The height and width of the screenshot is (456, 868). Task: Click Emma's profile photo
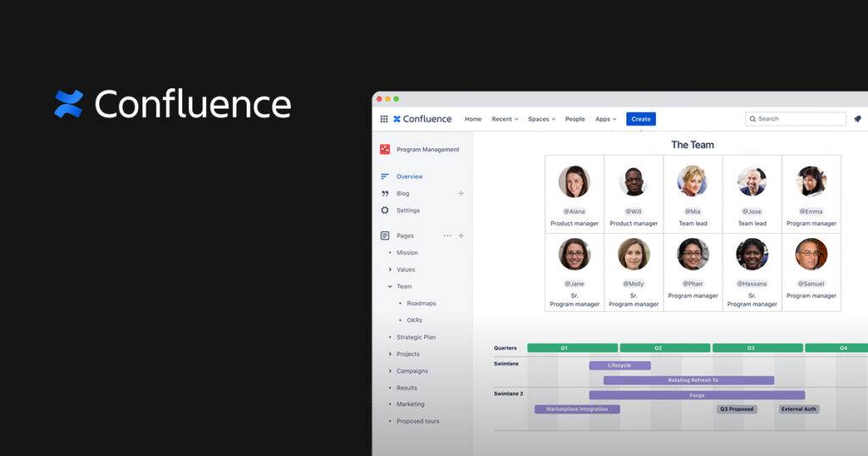click(x=811, y=181)
